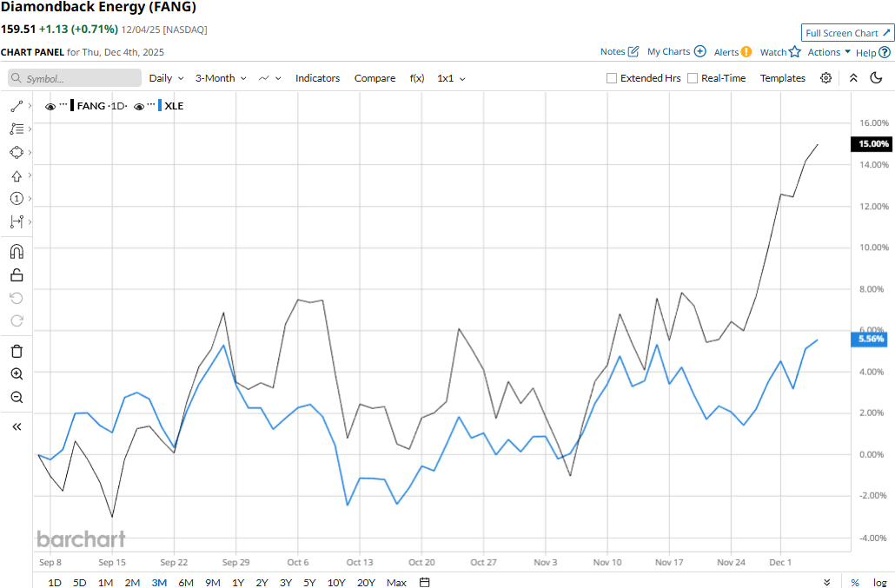Open the Full Screen Chart
The width and height of the screenshot is (895, 588).
[847, 33]
